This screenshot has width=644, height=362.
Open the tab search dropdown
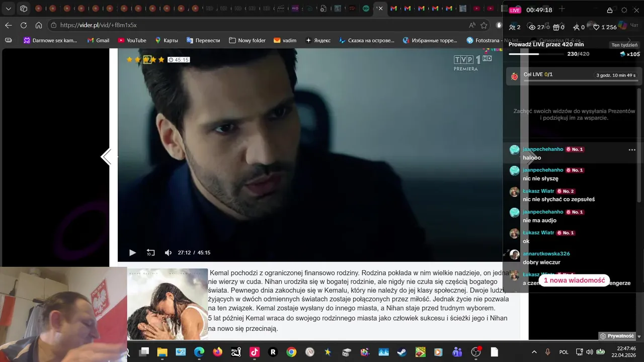(9, 9)
